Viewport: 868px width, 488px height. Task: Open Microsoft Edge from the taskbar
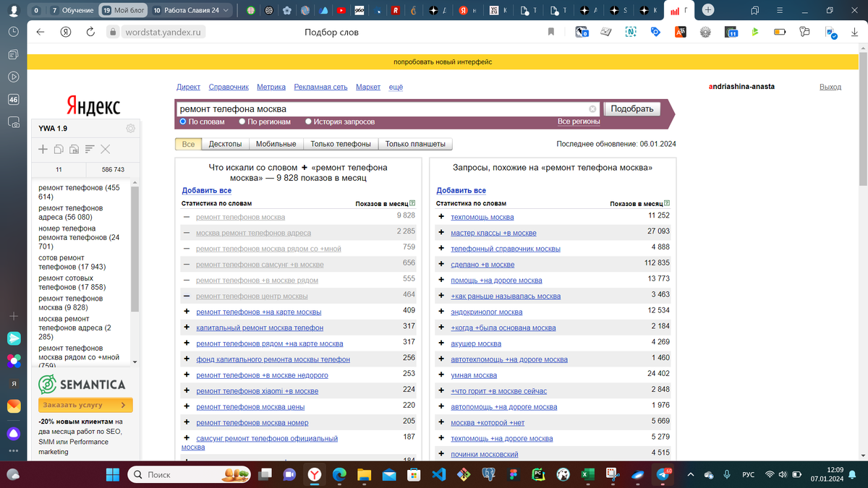[x=339, y=474]
